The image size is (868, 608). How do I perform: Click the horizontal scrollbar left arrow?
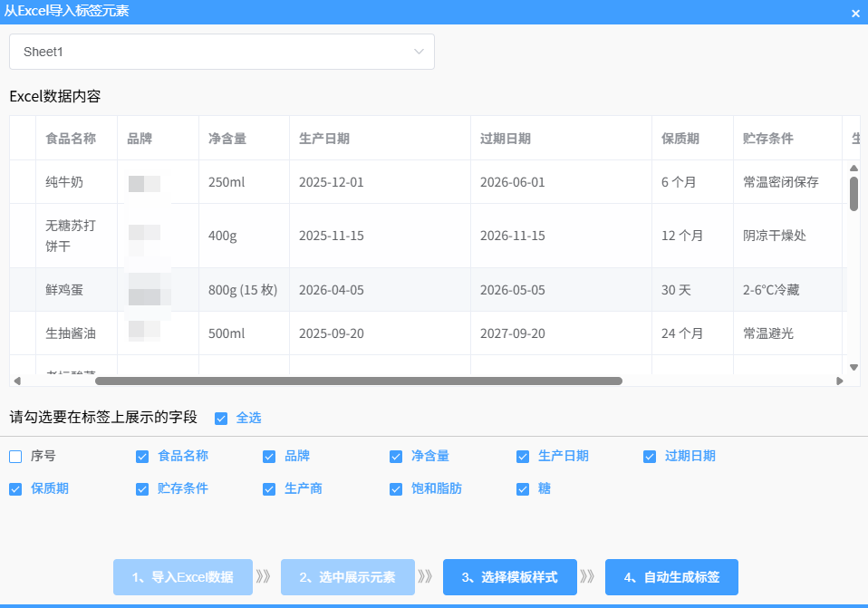(x=16, y=381)
